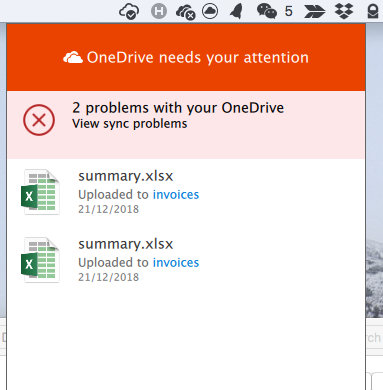
Task: Open invoices folder link of top file
Action: pos(176,194)
